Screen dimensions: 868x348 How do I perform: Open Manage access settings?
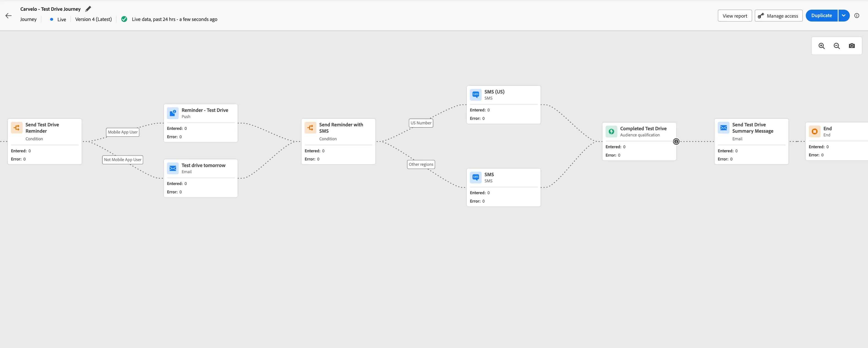coord(779,15)
